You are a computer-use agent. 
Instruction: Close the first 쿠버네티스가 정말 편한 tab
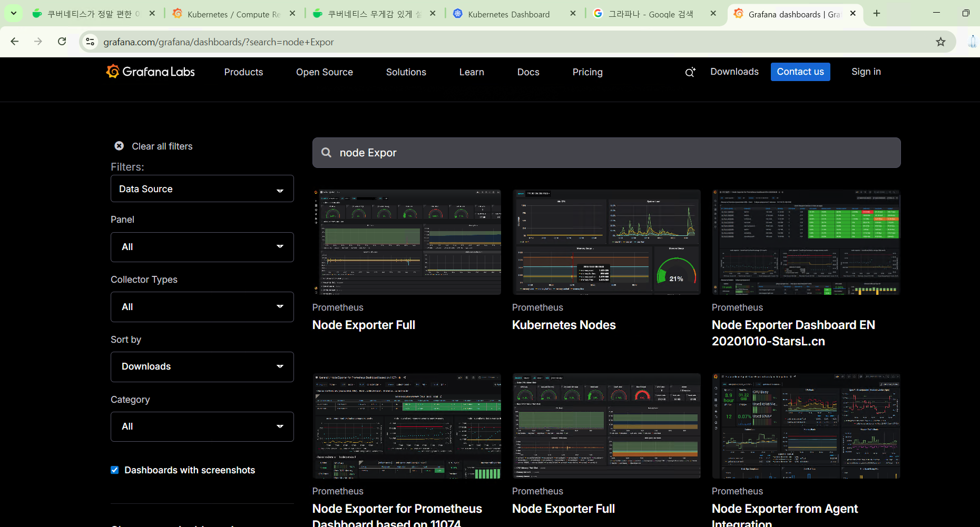152,14
